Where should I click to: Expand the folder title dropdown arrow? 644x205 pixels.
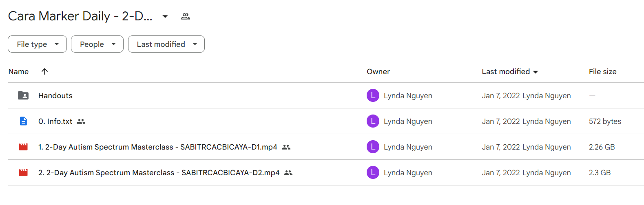tap(165, 16)
